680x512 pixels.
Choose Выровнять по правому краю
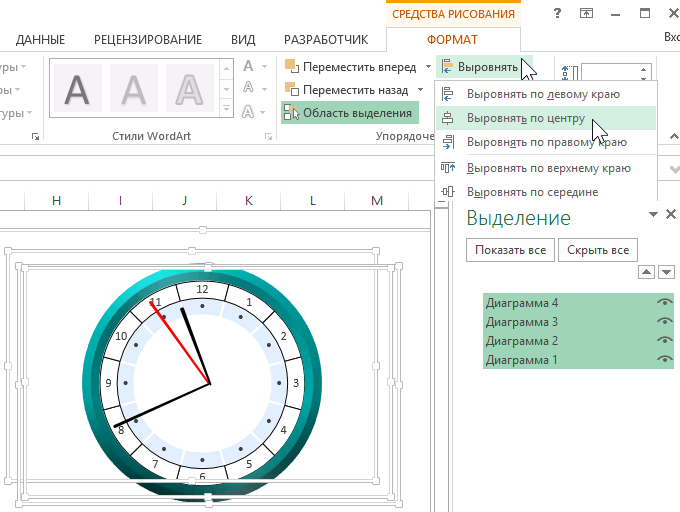[546, 142]
